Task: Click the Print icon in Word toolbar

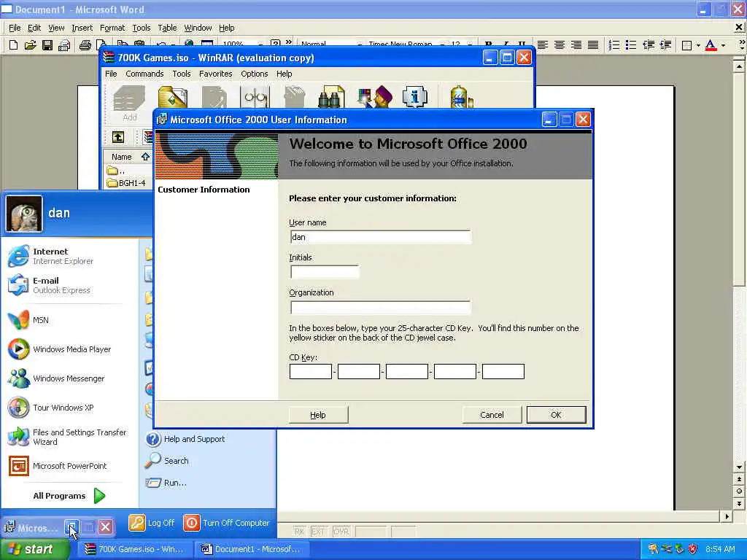Action: (85, 45)
